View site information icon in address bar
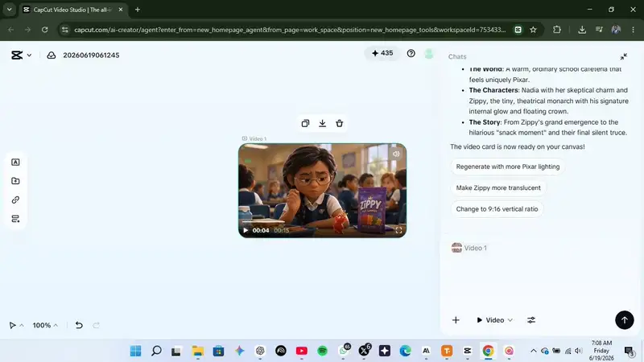Image resolution: width=644 pixels, height=362 pixels. 65,30
